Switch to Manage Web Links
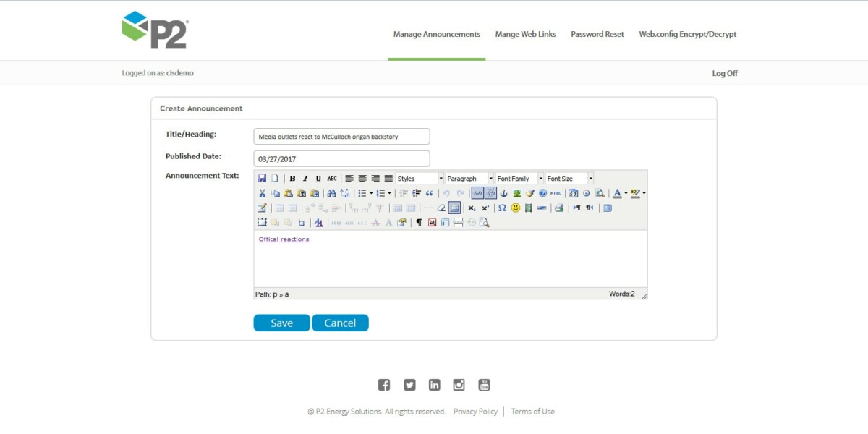Viewport: 868px width, 434px height. point(525,34)
